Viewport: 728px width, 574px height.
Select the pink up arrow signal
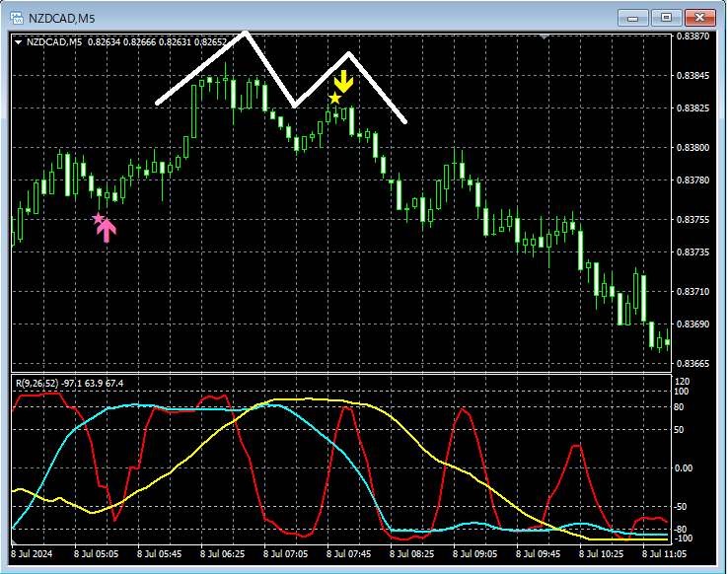coord(107,231)
